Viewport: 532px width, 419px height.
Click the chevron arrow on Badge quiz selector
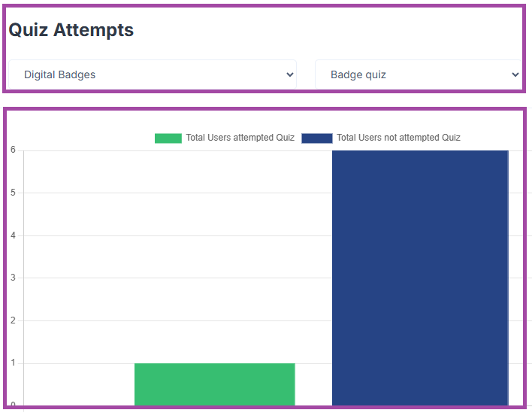click(x=515, y=74)
